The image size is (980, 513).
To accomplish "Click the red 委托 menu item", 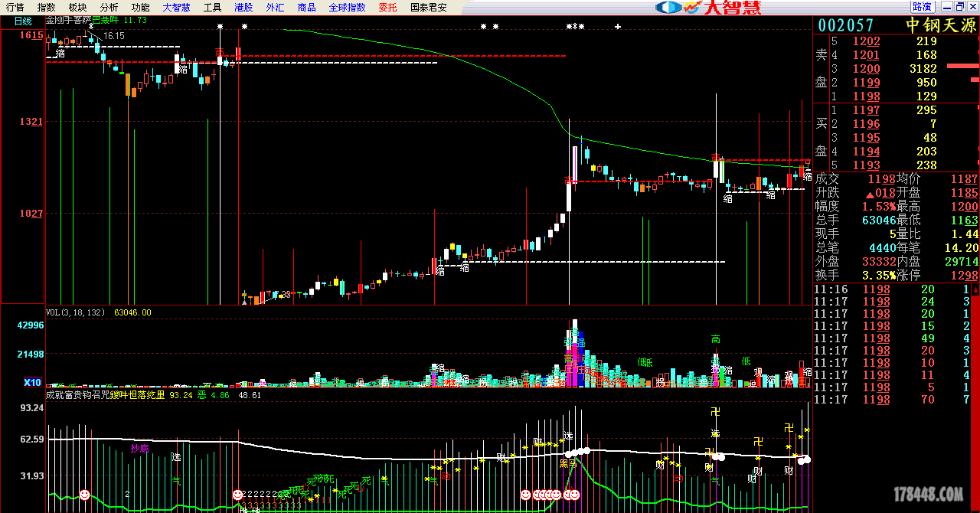I will pos(388,8).
